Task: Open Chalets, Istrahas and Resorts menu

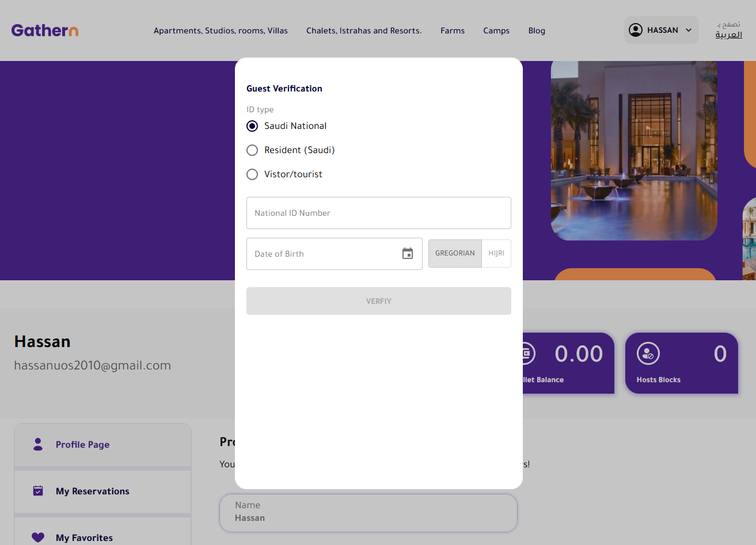Action: (364, 31)
